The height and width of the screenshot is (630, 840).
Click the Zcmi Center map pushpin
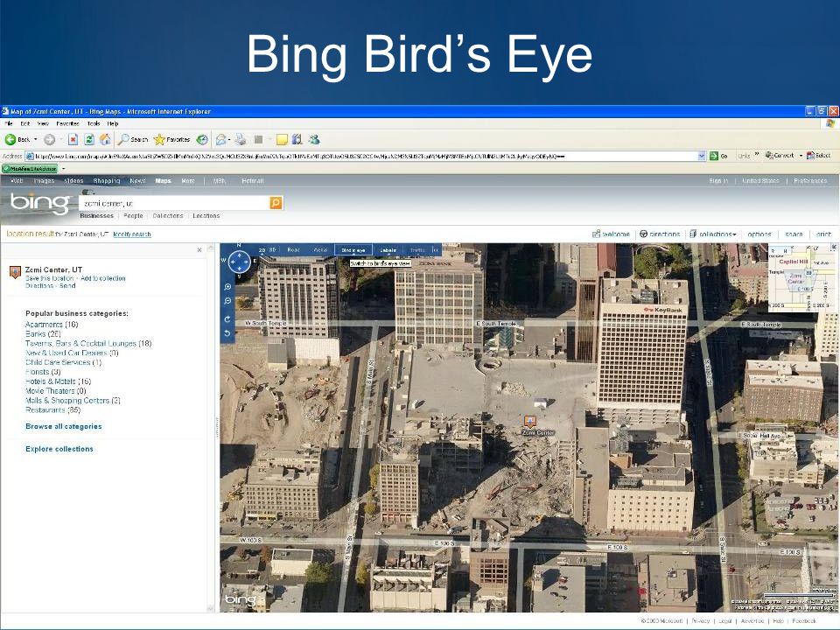point(530,421)
